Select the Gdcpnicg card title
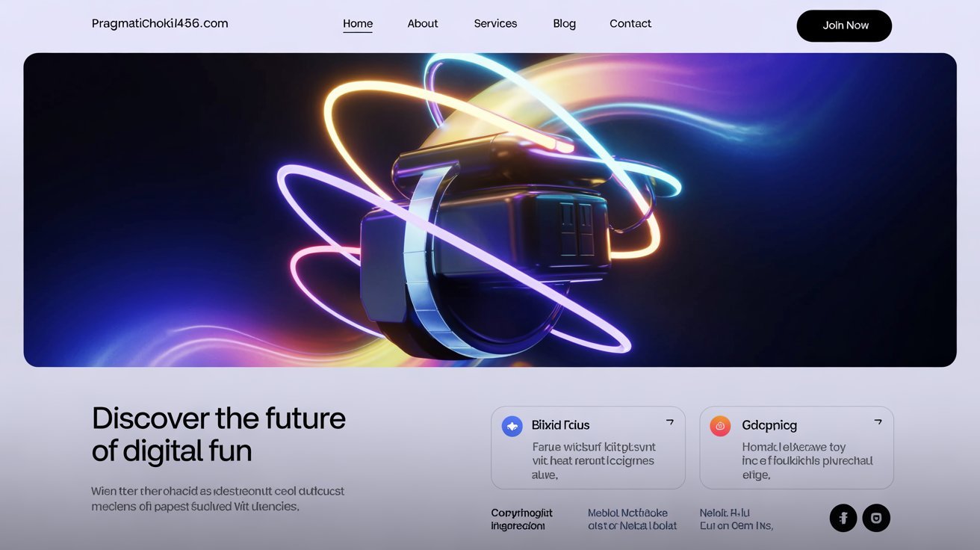980x550 pixels. (x=769, y=426)
